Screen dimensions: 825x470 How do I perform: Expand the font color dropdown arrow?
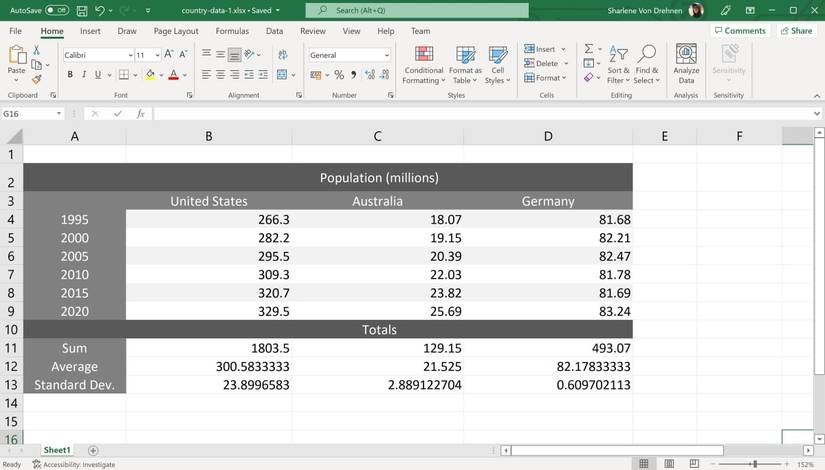click(x=185, y=75)
